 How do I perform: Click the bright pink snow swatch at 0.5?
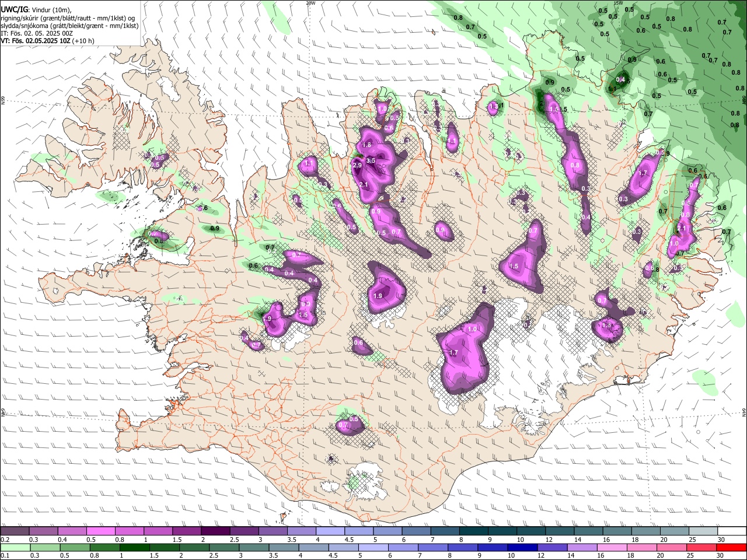100,531
